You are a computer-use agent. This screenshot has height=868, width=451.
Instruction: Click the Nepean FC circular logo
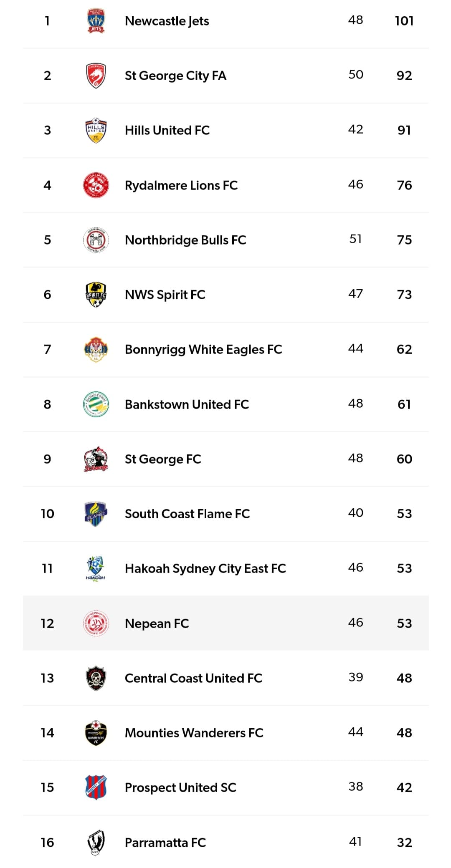(96, 623)
